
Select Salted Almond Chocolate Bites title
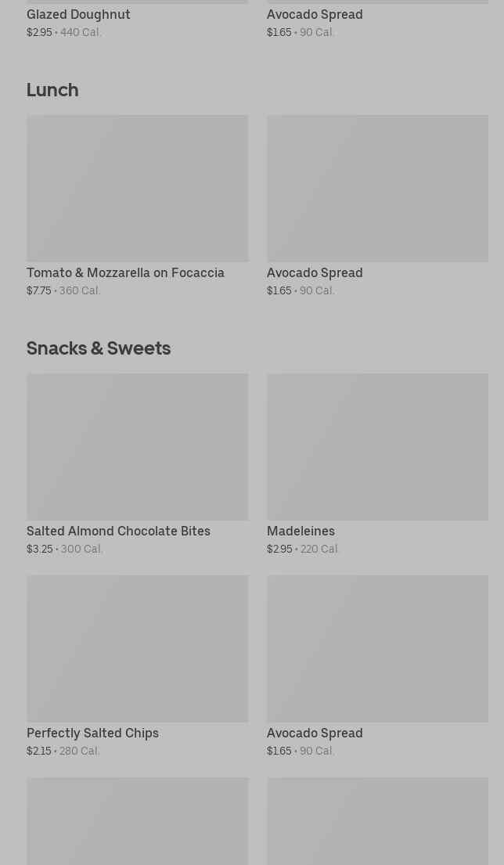click(118, 531)
